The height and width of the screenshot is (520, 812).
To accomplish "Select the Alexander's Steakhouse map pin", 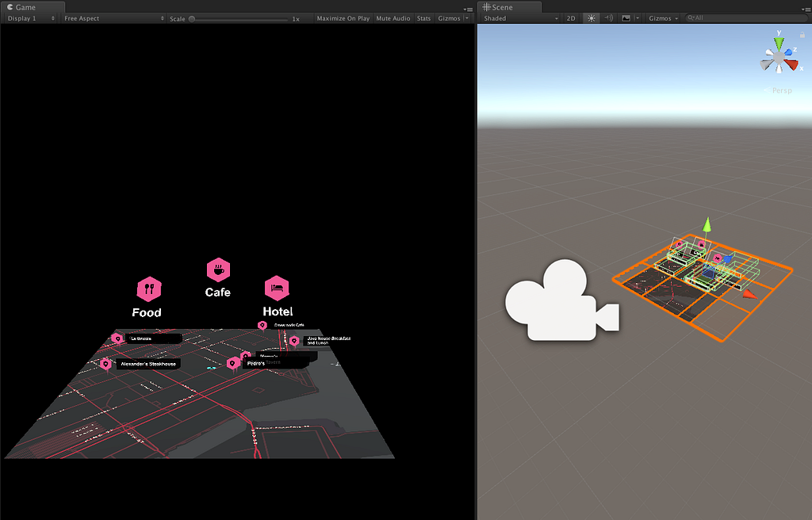I will click(x=105, y=364).
